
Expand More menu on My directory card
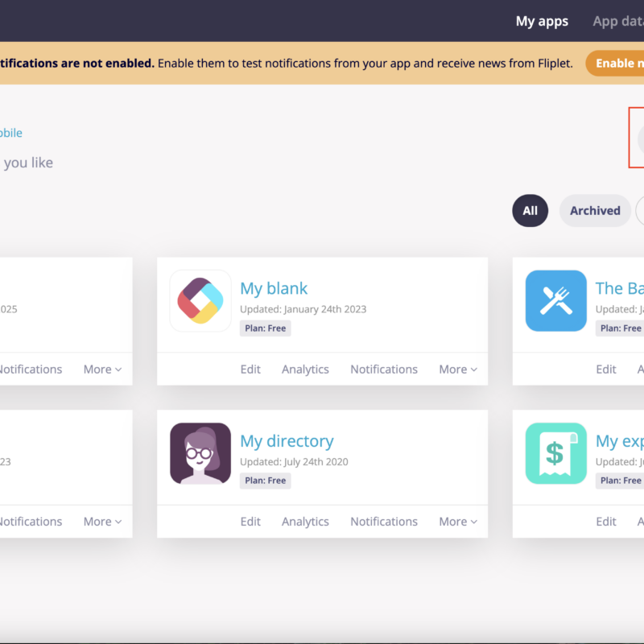click(458, 522)
